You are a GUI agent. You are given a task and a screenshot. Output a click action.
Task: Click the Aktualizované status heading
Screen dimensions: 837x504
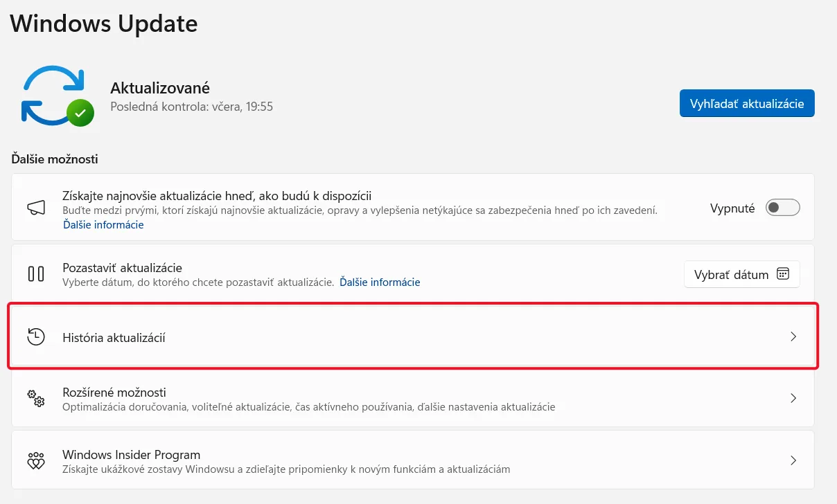click(x=160, y=88)
